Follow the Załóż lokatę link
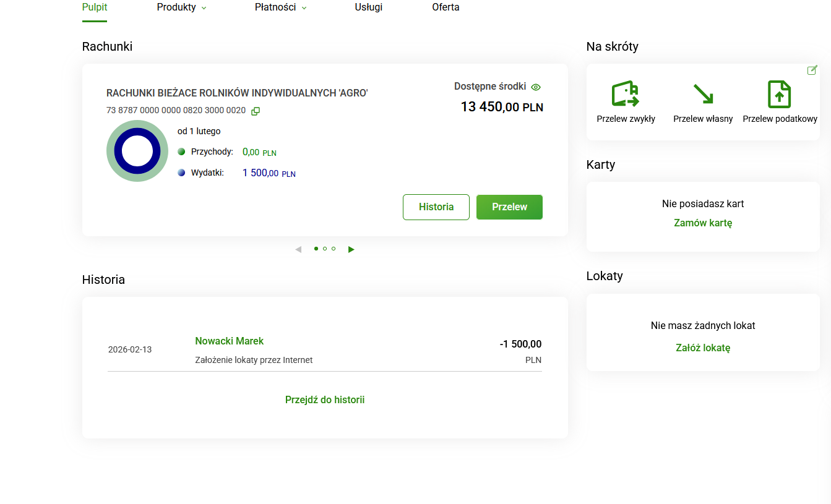Viewport: 831px width, 504px height. pos(703,348)
